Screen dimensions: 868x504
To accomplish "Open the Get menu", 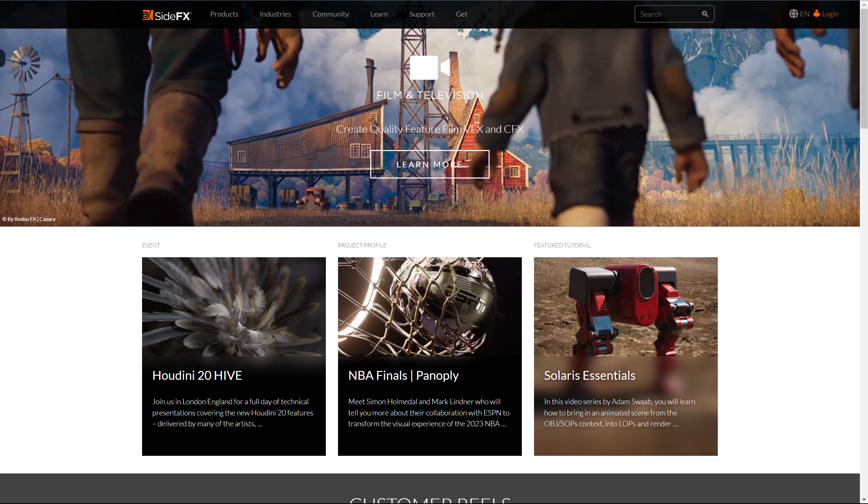I will pos(461,14).
